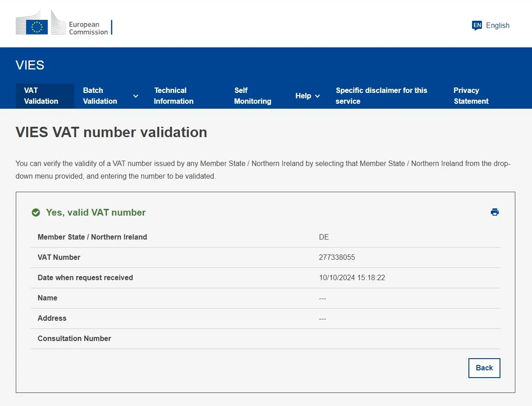The height and width of the screenshot is (406, 532).
Task: Open the Privacy Statement page
Action: 471,96
